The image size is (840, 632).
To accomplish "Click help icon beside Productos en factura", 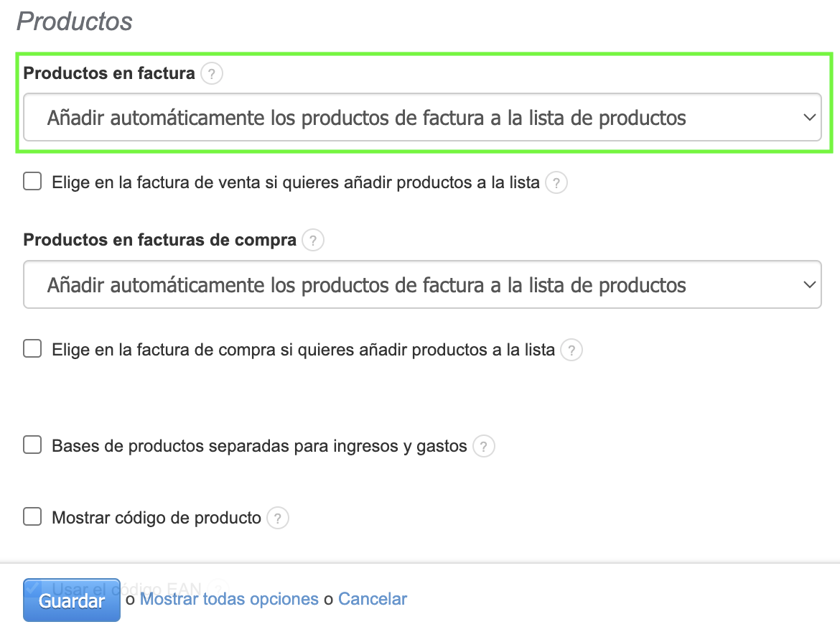I will coord(212,74).
